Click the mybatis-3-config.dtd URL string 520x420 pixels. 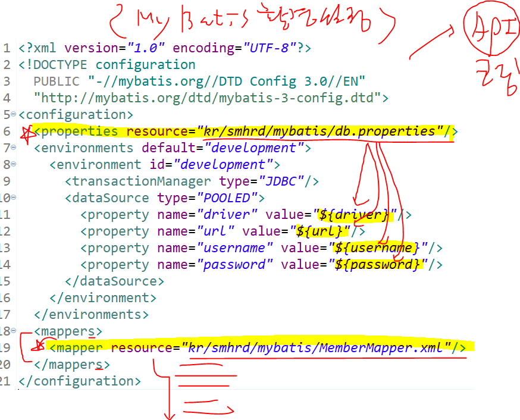point(207,98)
